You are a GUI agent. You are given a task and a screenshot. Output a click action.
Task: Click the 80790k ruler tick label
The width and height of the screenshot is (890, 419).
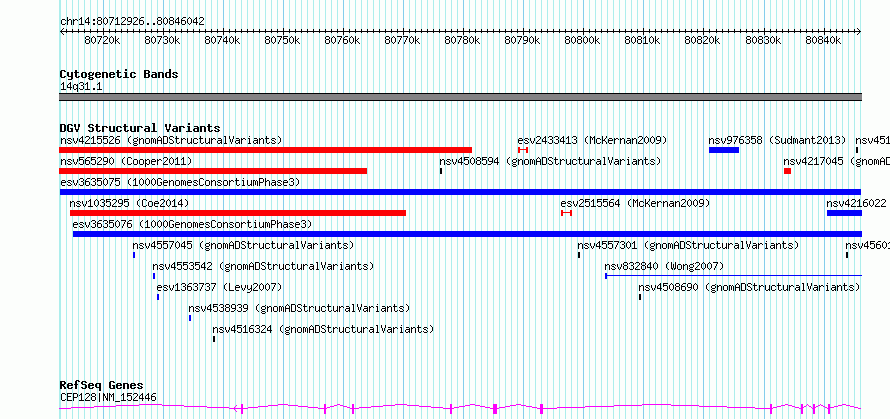pos(523,40)
